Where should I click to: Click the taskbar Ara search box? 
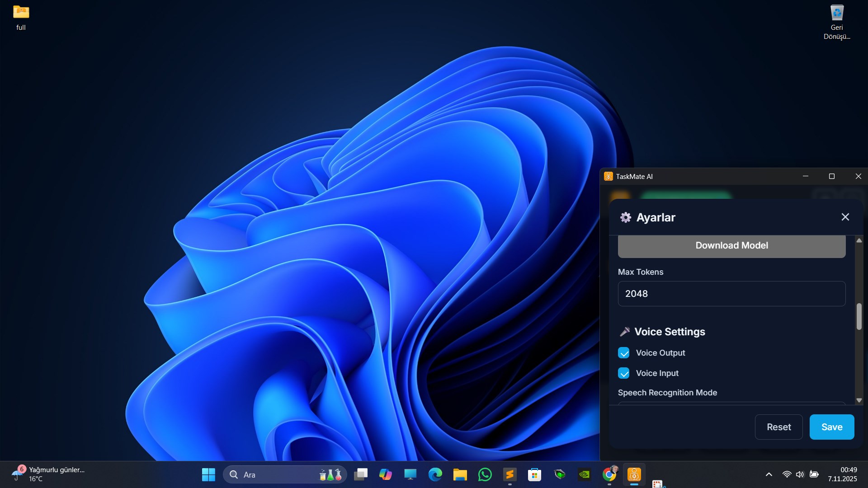tap(285, 474)
